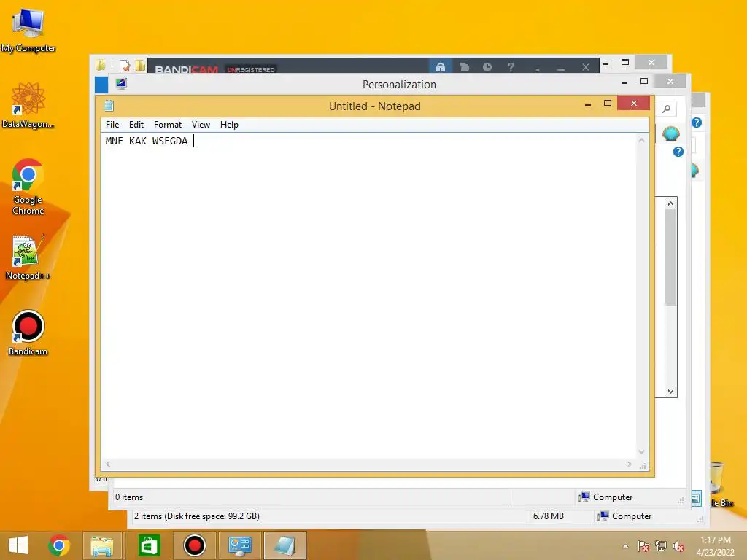The image size is (747, 560).
Task: Click the background window scrollbar thumb
Action: point(671,257)
